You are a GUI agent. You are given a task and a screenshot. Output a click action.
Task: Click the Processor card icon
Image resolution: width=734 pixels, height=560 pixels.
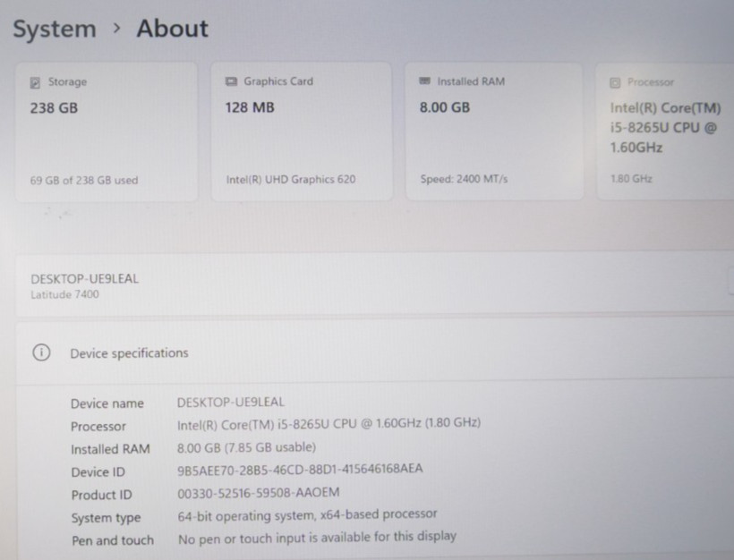(x=615, y=83)
